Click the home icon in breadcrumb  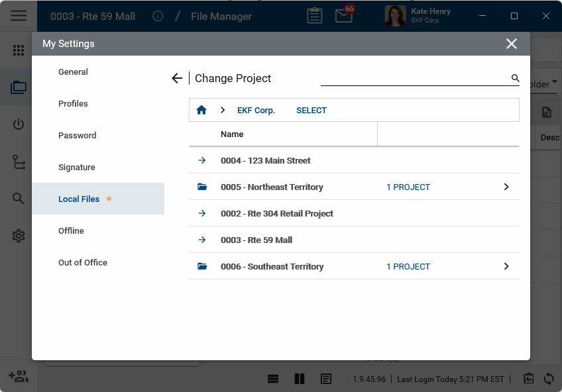[x=201, y=111]
